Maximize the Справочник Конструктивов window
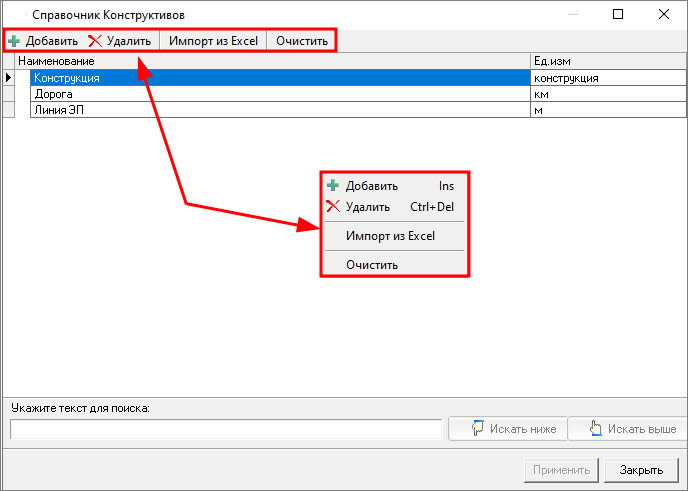This screenshot has width=688, height=491. click(618, 15)
